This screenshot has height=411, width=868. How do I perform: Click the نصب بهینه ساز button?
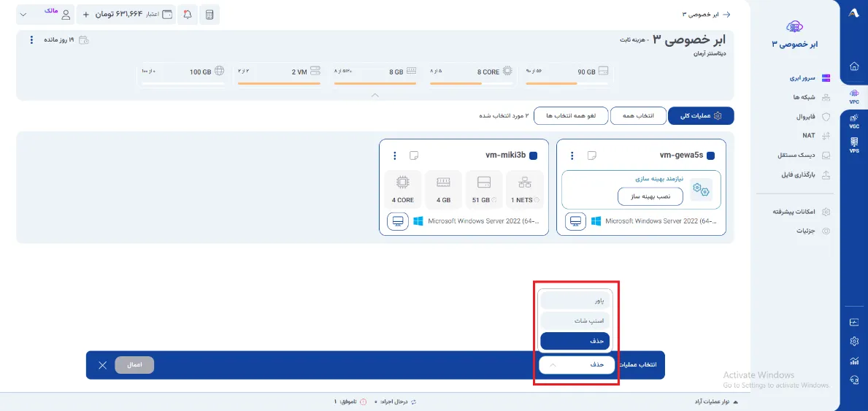650,196
